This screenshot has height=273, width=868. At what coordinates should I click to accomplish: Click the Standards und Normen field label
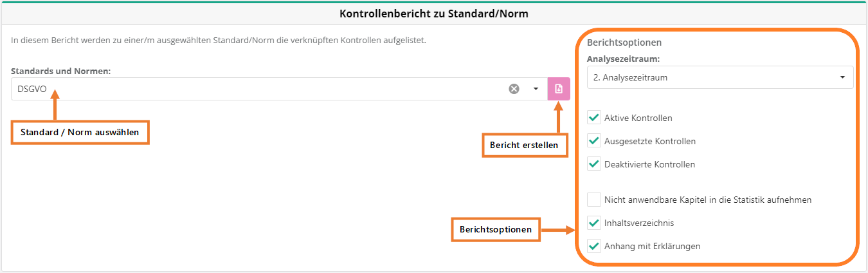click(61, 71)
